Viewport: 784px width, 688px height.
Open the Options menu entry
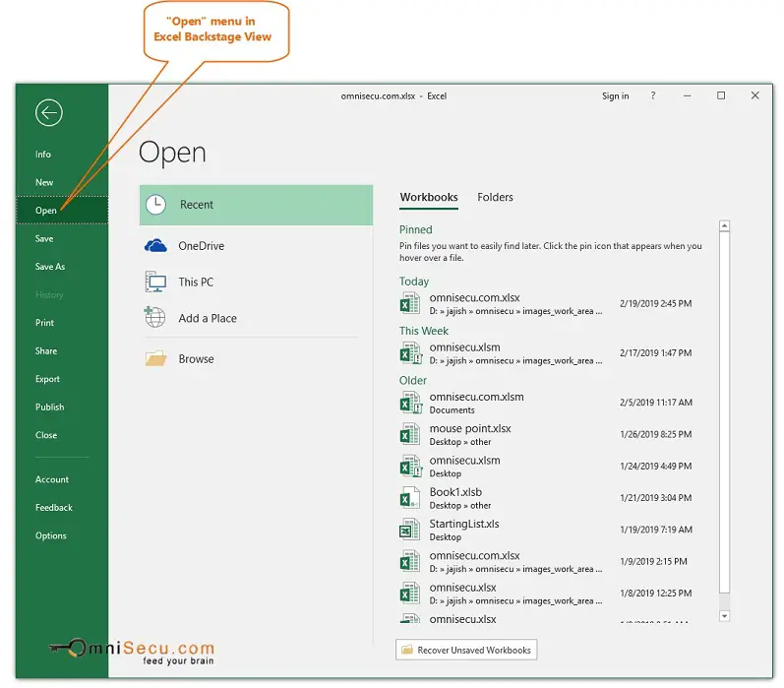(51, 535)
